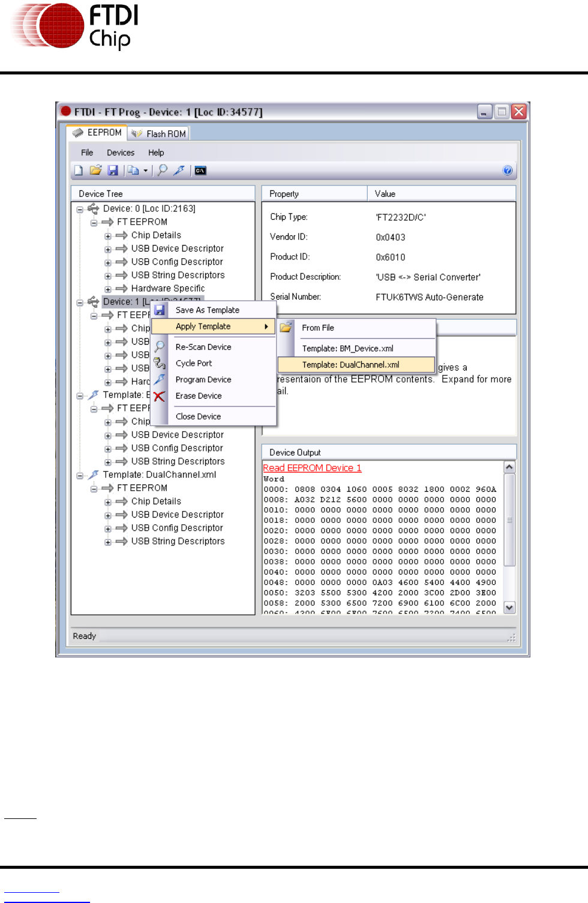Expand Hardware Specific under Device: 0

point(108,289)
